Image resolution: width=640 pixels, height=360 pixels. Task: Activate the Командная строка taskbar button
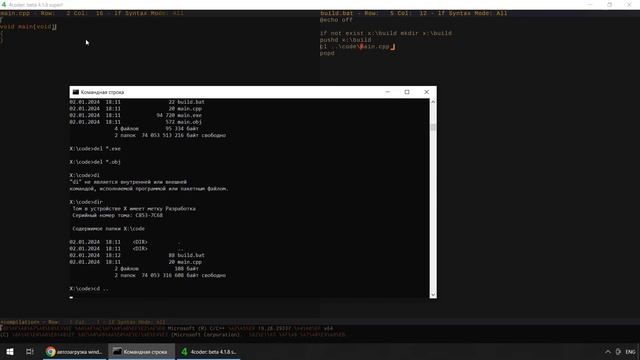pos(141,351)
